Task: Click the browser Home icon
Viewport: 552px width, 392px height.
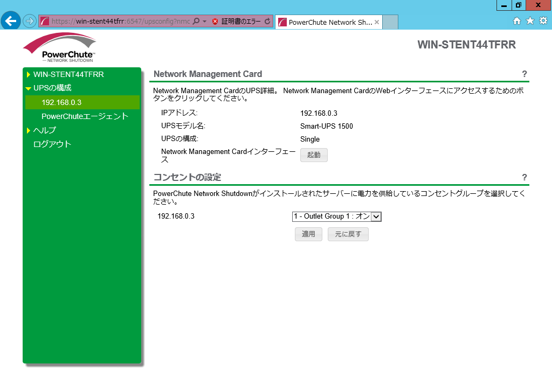Action: click(516, 20)
